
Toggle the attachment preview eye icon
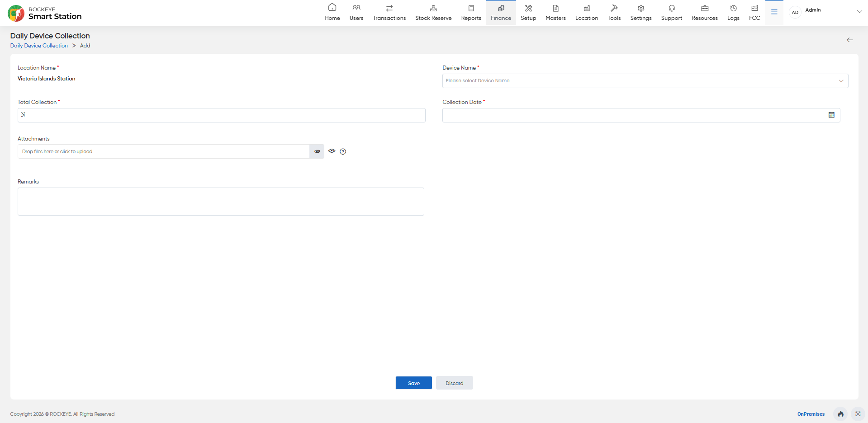click(332, 151)
